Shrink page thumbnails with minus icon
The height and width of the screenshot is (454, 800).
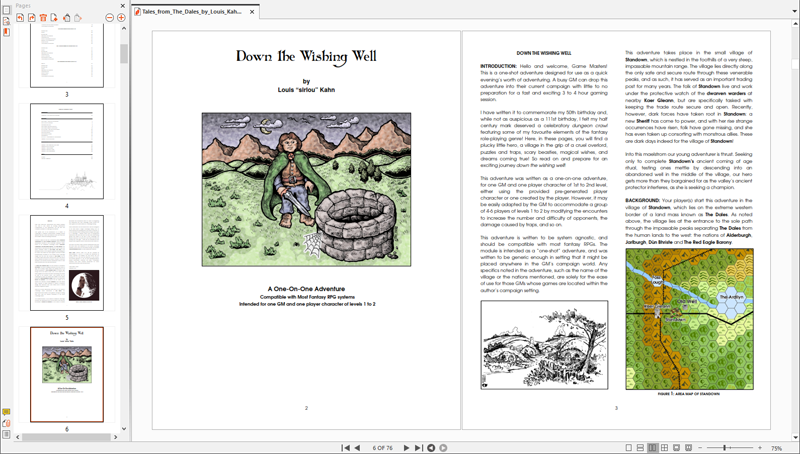[x=110, y=18]
